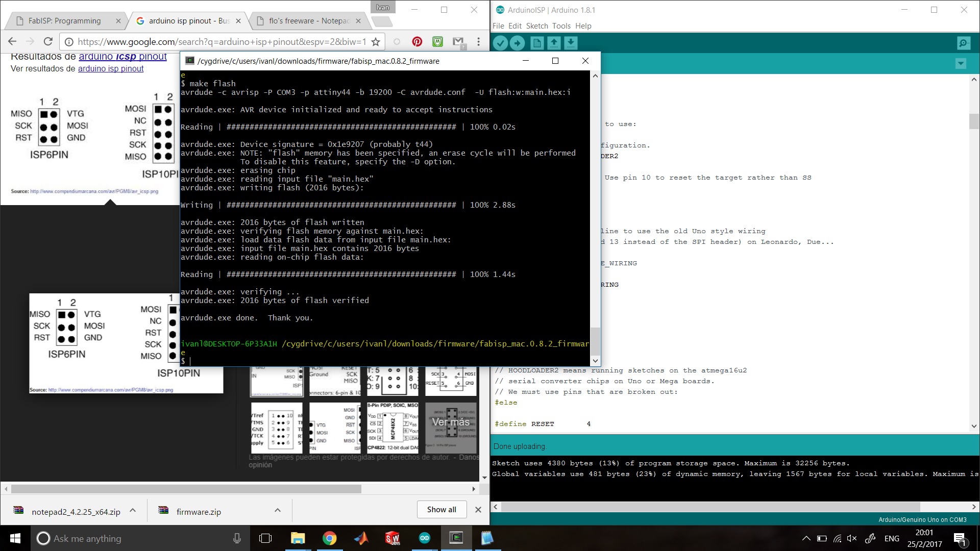This screenshot has width=980, height=551.
Task: Click the Chrome back arrow
Action: click(x=13, y=42)
